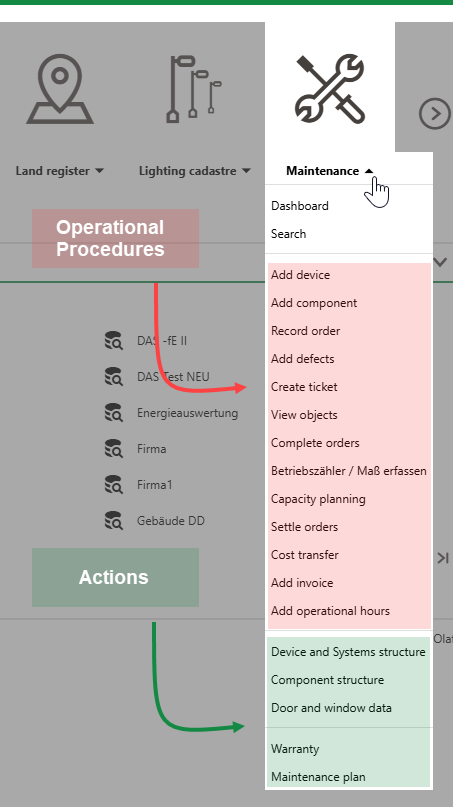453x807 pixels.
Task: Collapse the Maintenance dropdown menu
Action: pyautogui.click(x=330, y=171)
